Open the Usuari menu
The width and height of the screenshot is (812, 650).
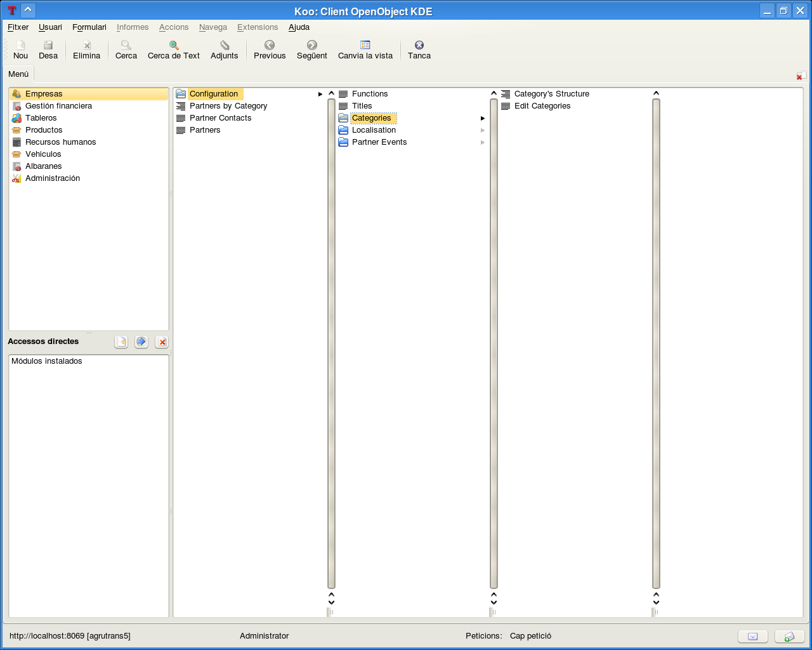tap(50, 27)
